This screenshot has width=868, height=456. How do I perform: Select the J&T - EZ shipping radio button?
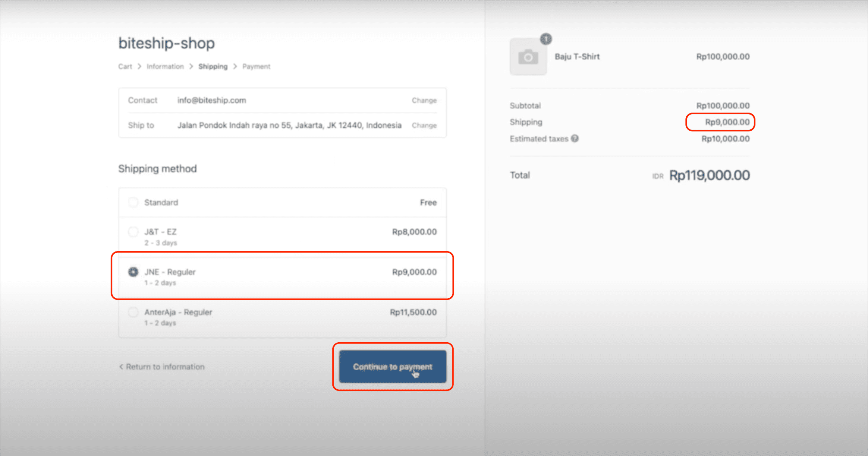(133, 232)
